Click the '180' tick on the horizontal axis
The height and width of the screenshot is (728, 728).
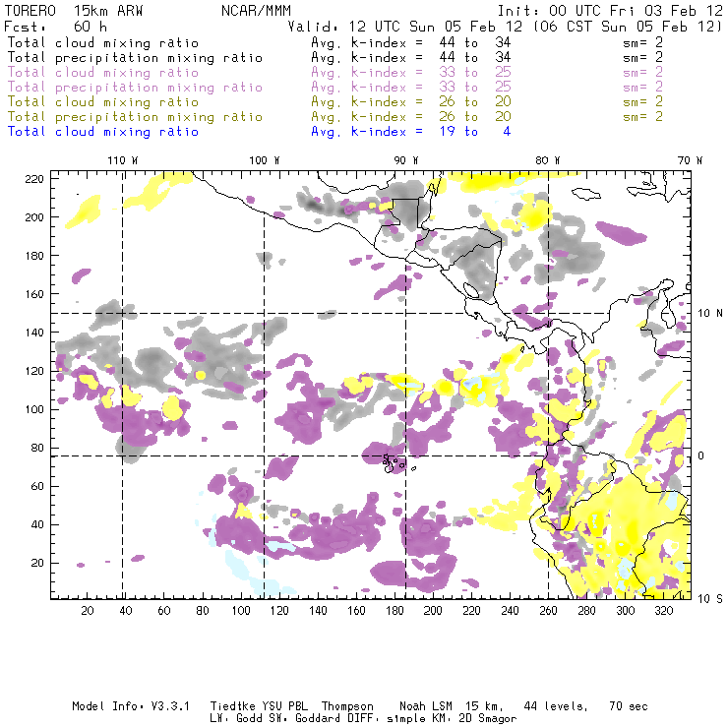click(x=394, y=611)
